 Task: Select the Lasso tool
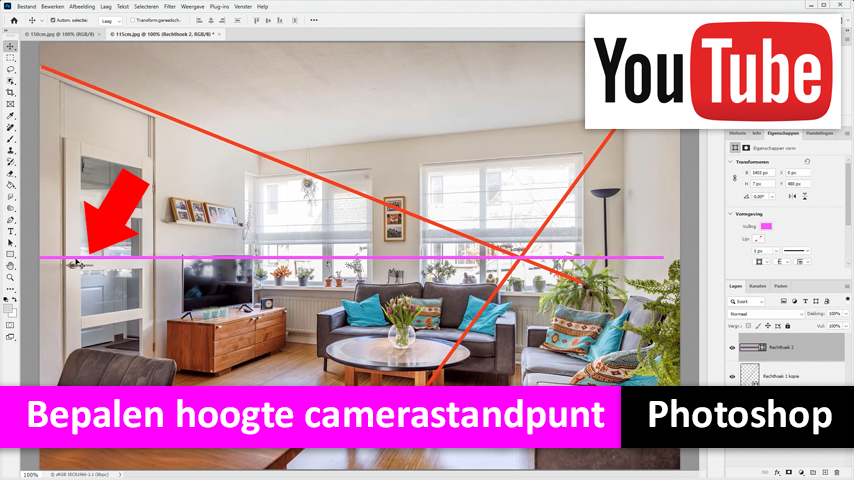[x=10, y=70]
